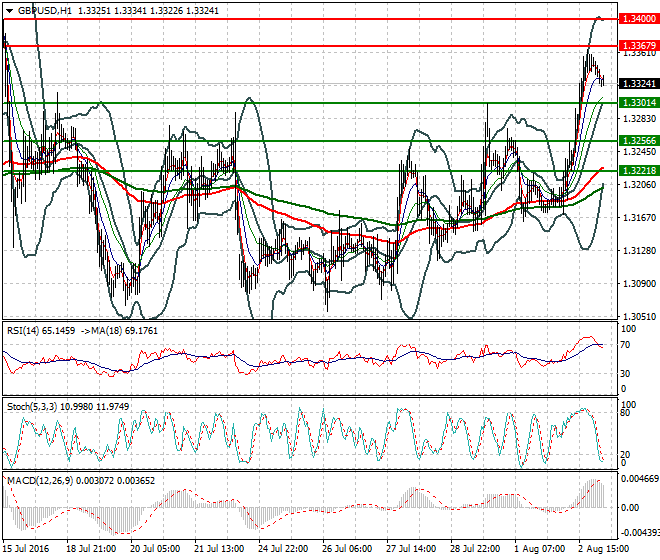Click the 24 Jul 22:00 time label
The height and width of the screenshot is (560, 660).
[x=283, y=549]
